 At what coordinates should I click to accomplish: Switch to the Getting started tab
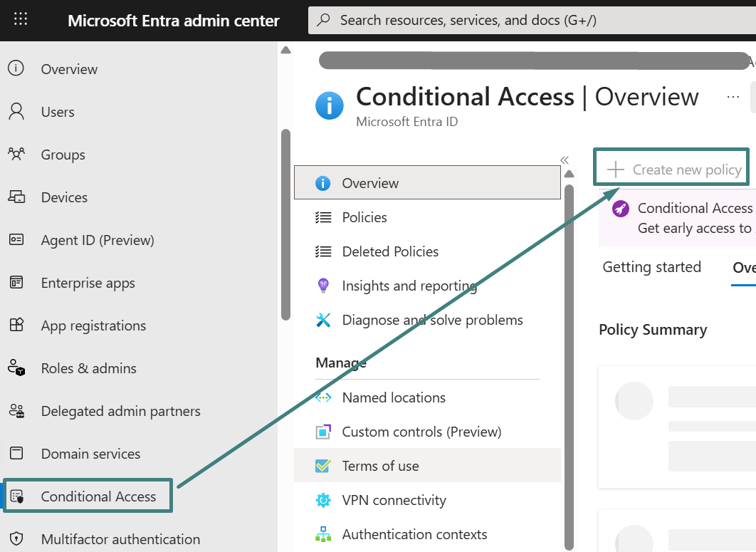651,267
